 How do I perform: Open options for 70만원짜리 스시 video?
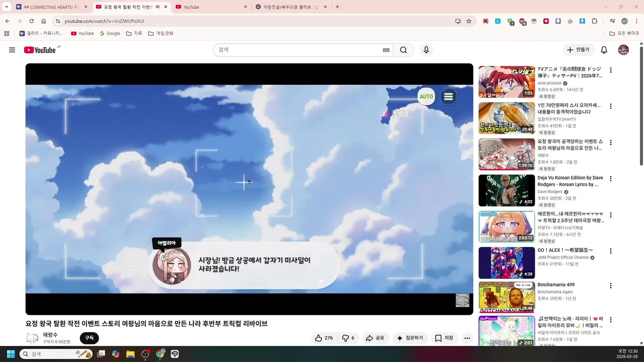(611, 107)
